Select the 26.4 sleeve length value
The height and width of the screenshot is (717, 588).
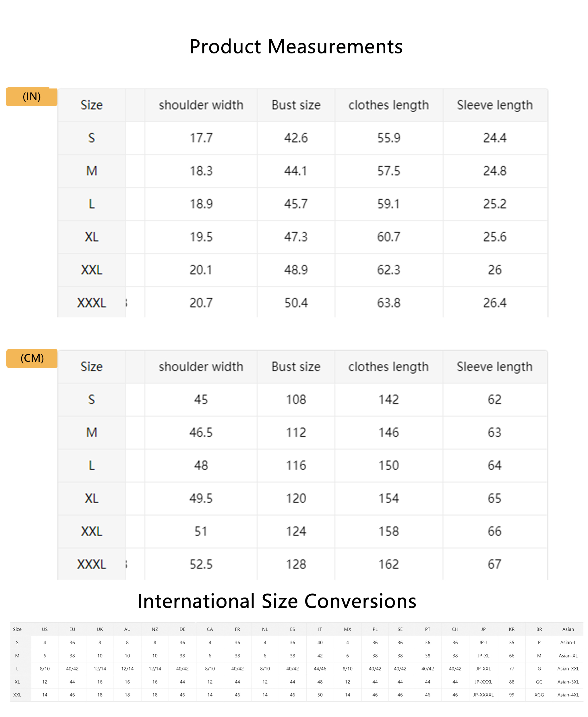click(494, 303)
